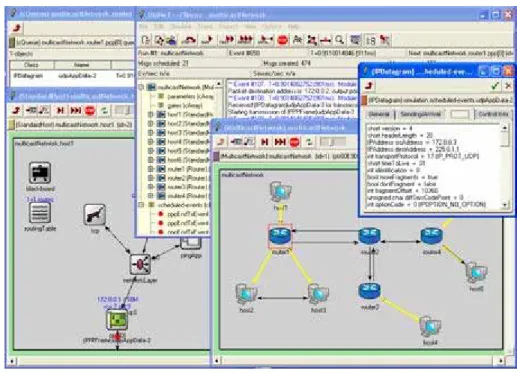Click the host1 computer icon in network diagram
The image size is (517, 374).
pos(280,192)
